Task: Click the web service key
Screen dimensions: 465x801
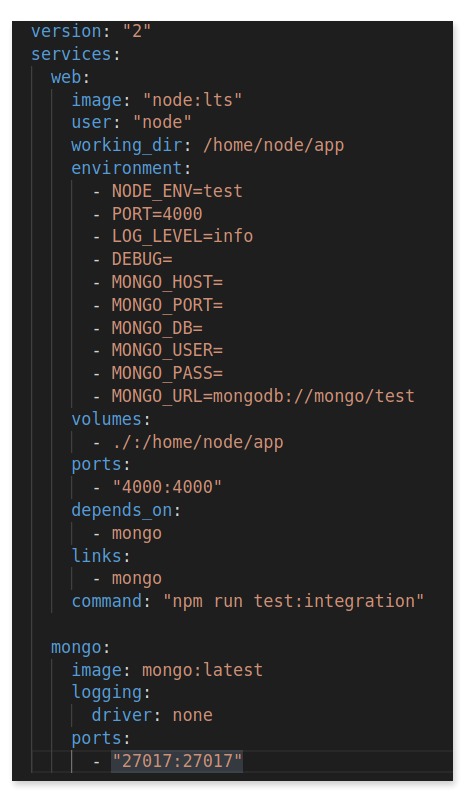Action: 66,77
